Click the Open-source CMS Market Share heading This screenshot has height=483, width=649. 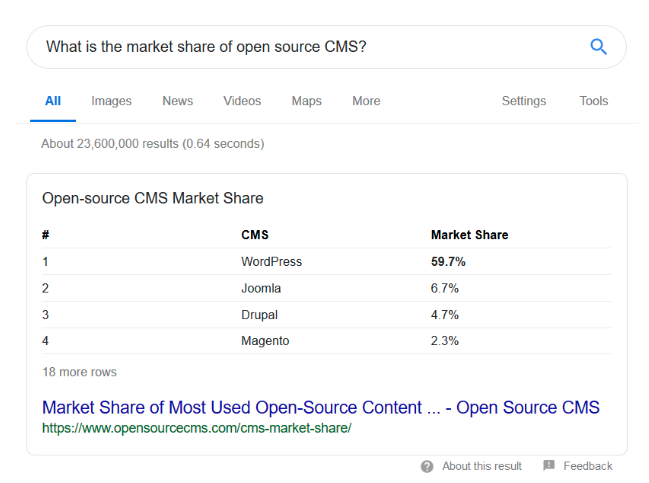pyautogui.click(x=152, y=198)
